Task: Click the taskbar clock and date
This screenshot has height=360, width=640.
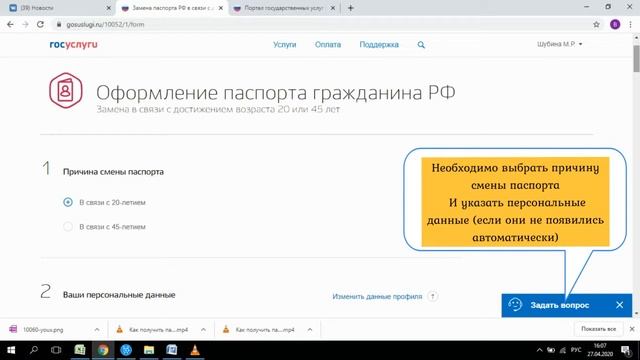Action: (x=600, y=350)
